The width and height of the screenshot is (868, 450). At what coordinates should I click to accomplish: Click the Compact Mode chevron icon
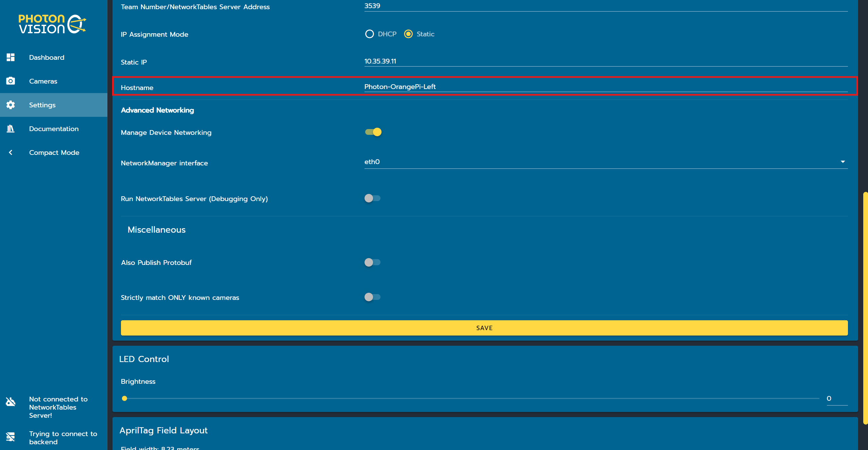[x=10, y=152]
